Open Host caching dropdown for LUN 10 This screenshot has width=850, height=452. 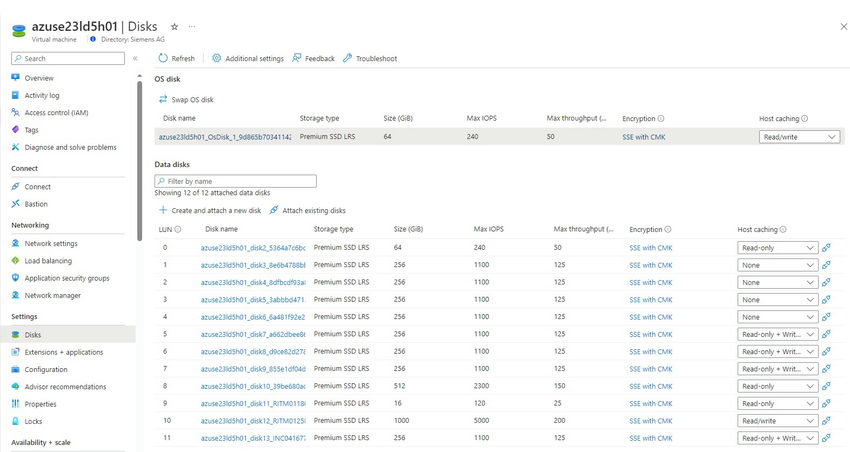point(778,421)
